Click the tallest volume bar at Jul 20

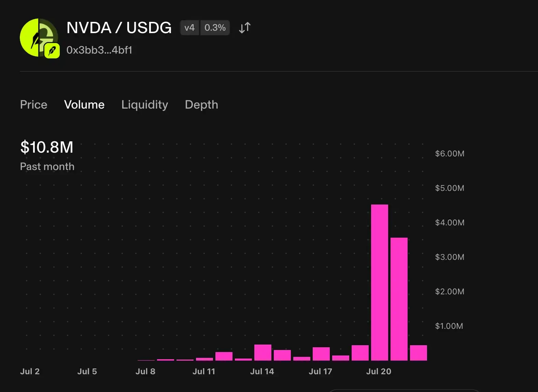coord(380,282)
